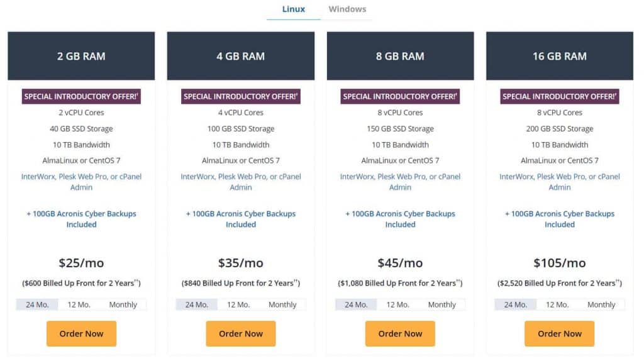Viewport: 644px width, 361px height.
Task: Choose Monthly billing for 4 GB plan
Action: (x=282, y=304)
